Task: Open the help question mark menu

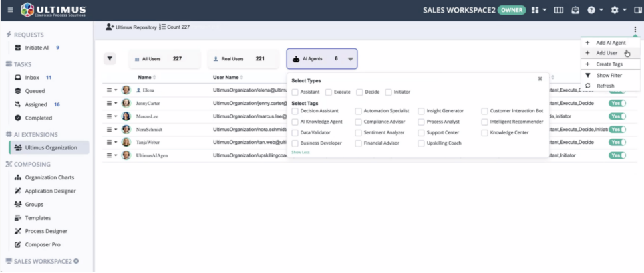Action: [591, 10]
